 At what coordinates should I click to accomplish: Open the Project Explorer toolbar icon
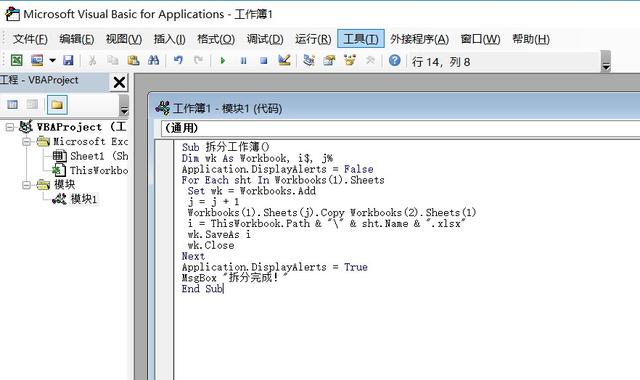tap(309, 60)
